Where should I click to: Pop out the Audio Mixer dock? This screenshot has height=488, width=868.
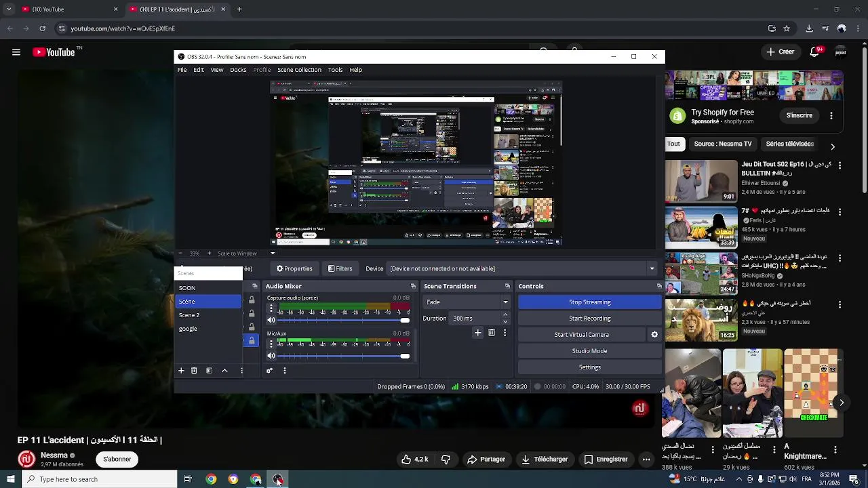tap(413, 286)
